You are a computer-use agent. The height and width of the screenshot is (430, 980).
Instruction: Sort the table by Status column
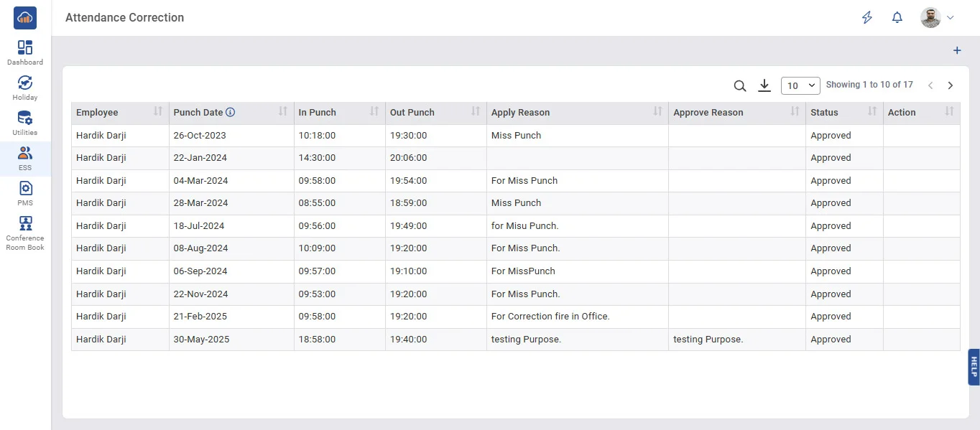(872, 112)
